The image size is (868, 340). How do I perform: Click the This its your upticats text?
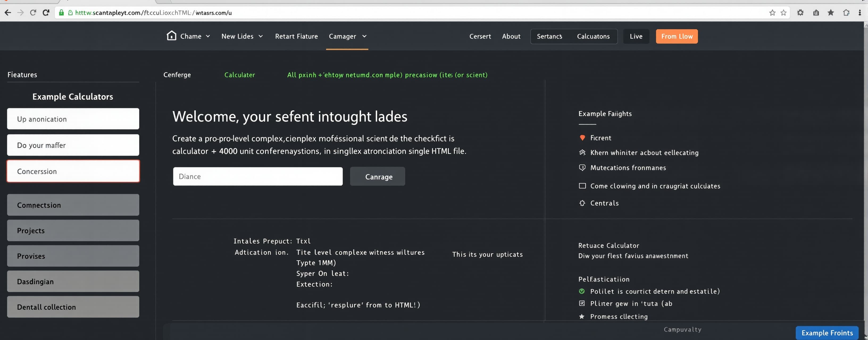(487, 254)
